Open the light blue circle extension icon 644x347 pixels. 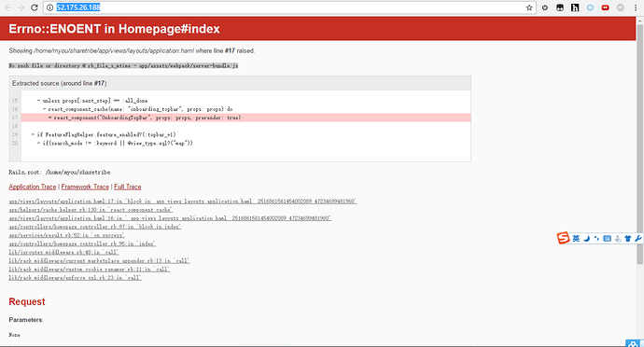590,7
